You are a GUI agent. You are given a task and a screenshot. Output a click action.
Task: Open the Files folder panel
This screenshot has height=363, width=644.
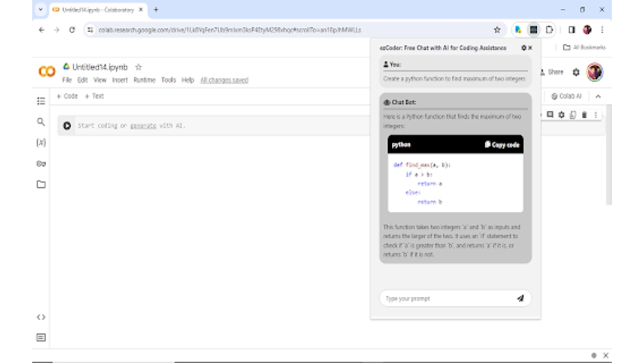tap(41, 184)
